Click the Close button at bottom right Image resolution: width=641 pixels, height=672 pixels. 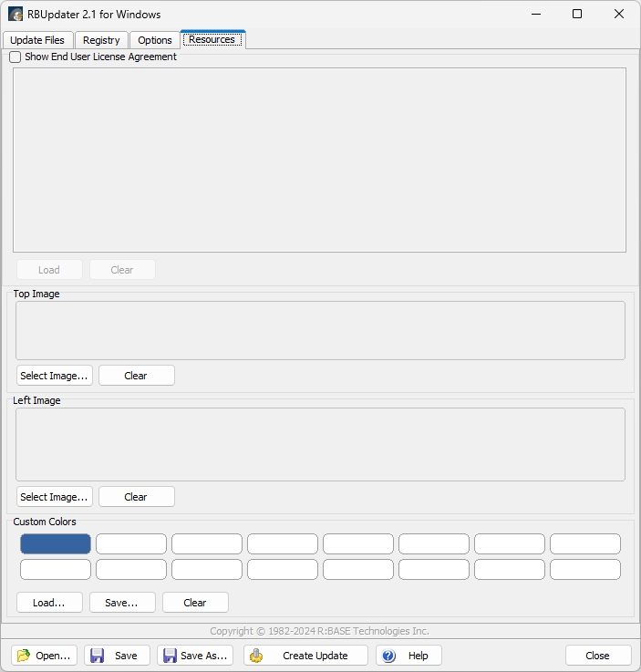(598, 656)
